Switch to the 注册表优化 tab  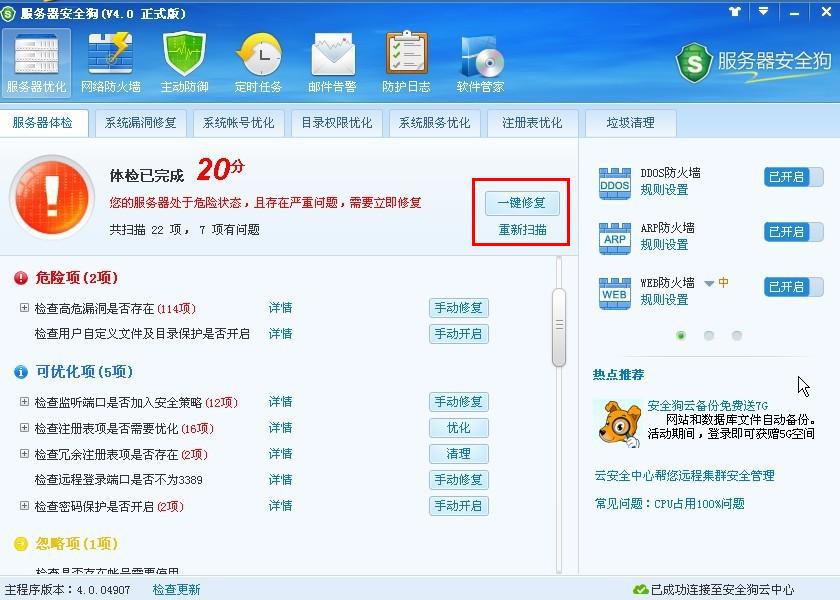tap(532, 123)
